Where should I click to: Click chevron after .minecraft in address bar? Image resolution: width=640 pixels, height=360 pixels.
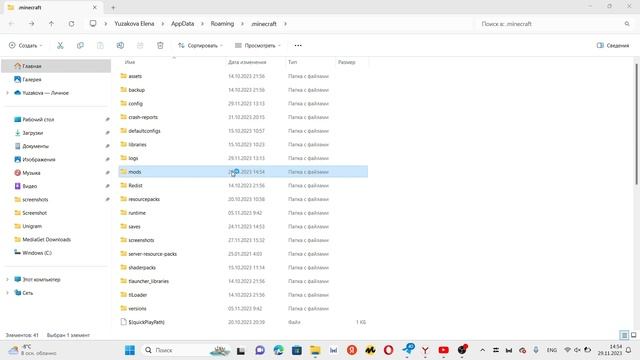point(285,24)
